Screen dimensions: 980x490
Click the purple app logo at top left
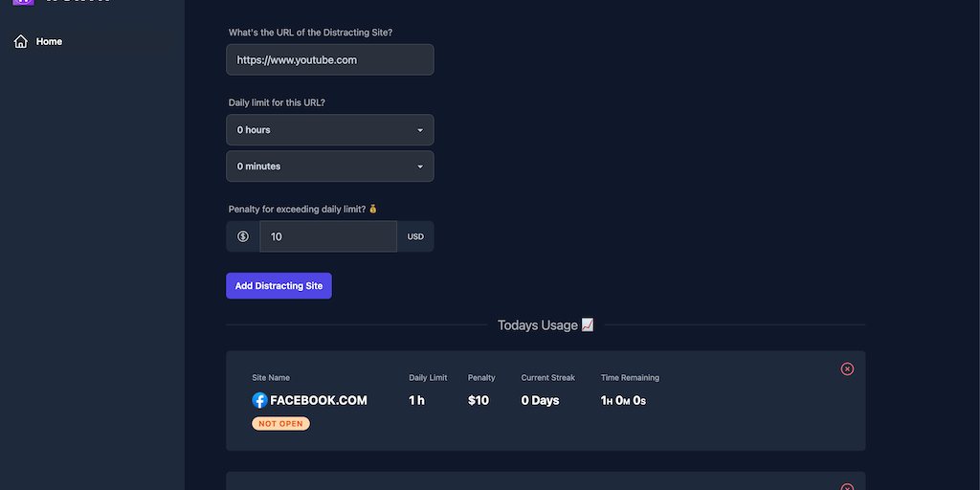point(24,2)
